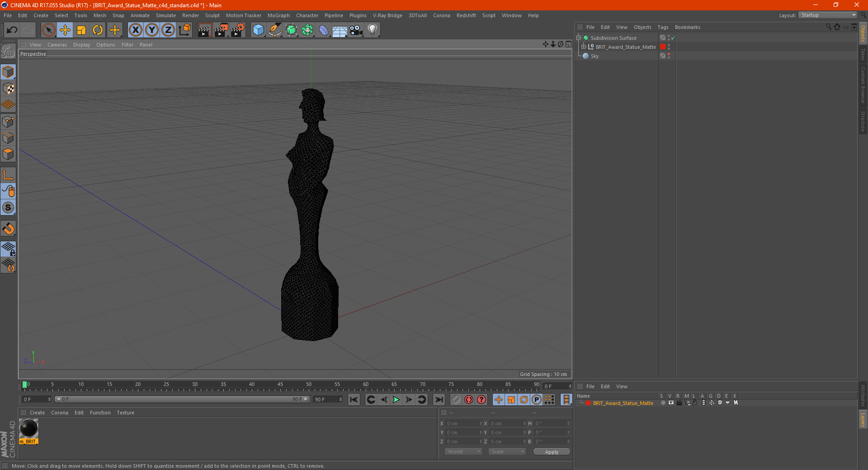Open the MoGraph menu
The image size is (868, 470).
(x=278, y=15)
